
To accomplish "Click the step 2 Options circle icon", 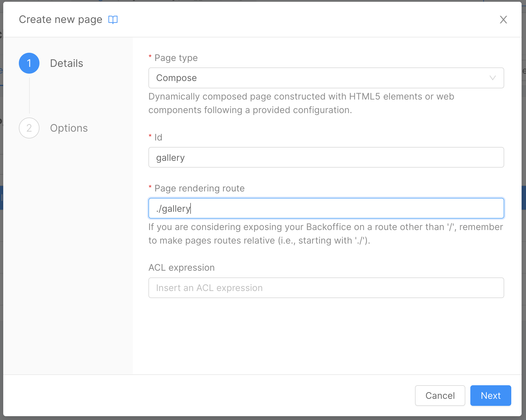I will click(29, 128).
